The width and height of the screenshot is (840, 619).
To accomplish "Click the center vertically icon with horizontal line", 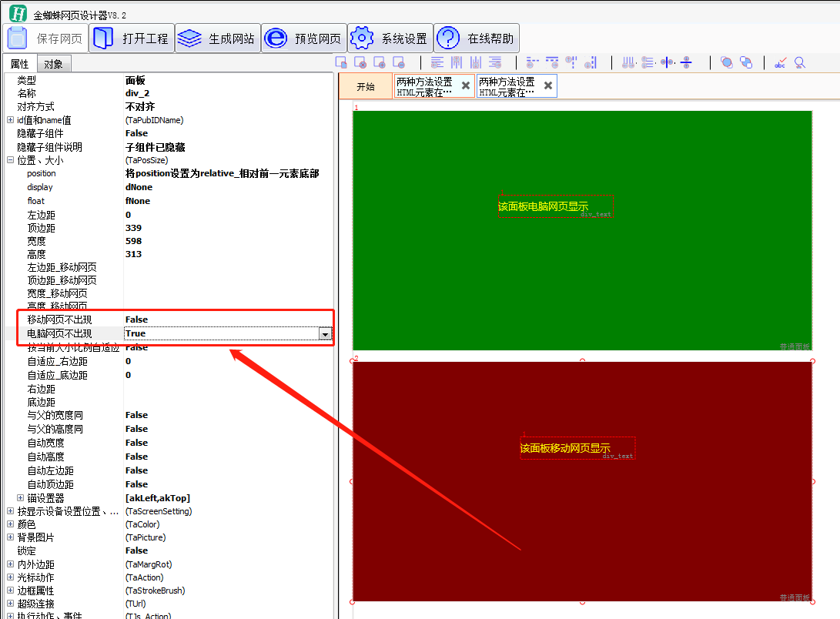I will pyautogui.click(x=686, y=62).
